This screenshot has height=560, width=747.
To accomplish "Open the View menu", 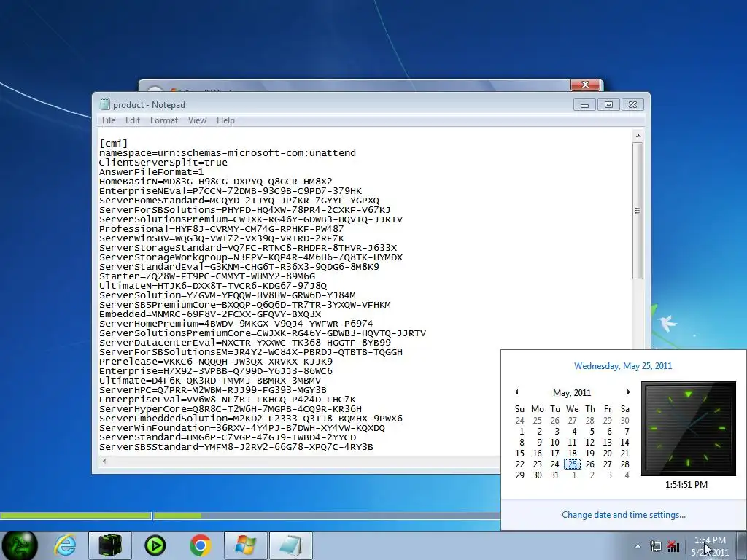I will [x=197, y=120].
